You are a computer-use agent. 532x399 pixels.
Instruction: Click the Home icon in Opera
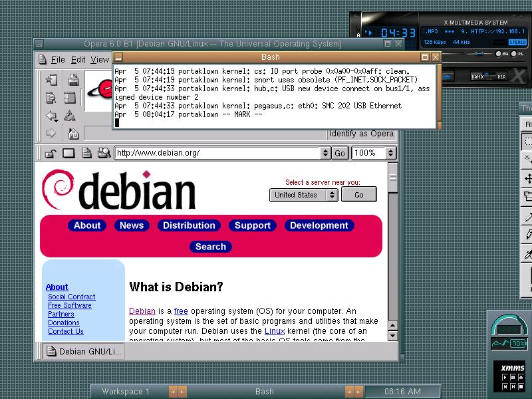click(73, 134)
